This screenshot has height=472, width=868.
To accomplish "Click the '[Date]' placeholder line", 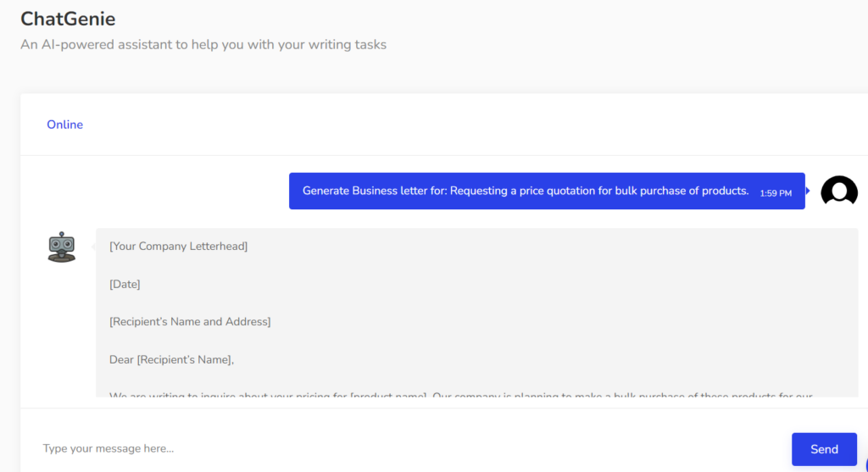I will 125,284.
